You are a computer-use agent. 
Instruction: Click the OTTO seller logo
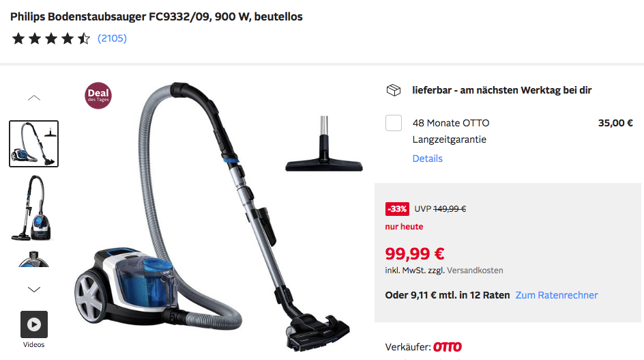click(448, 347)
